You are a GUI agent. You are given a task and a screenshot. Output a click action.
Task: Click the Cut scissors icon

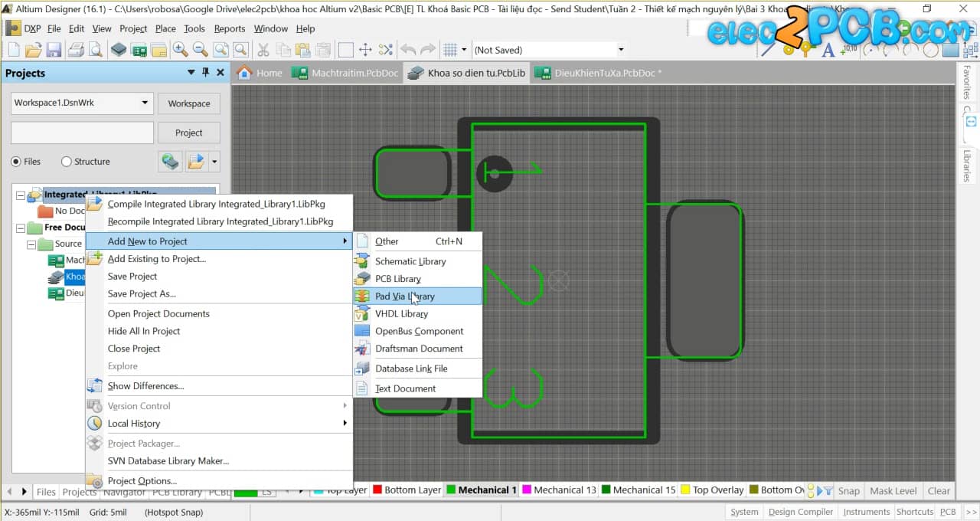pyautogui.click(x=263, y=50)
